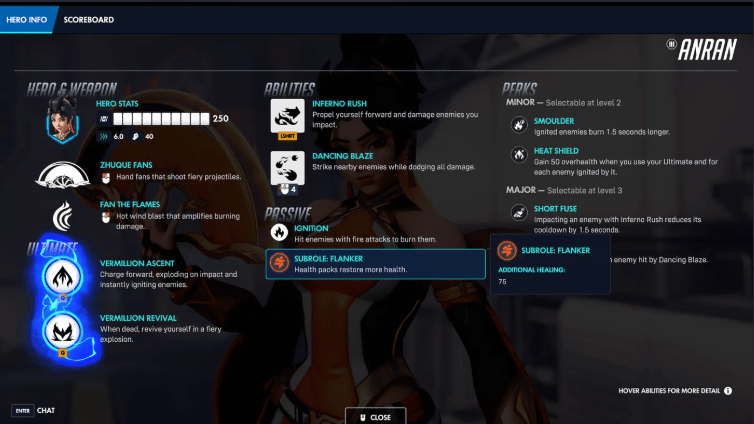The width and height of the screenshot is (754, 424).
Task: Click the Subrole: Flanker passive entry
Action: click(375, 264)
